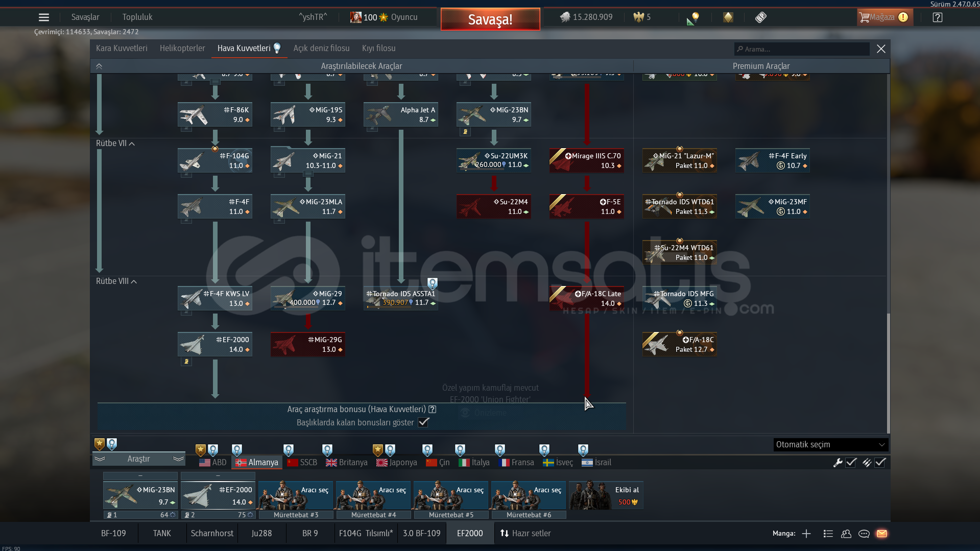Open the Mağaza shop button
980x551 pixels.
coord(885,17)
